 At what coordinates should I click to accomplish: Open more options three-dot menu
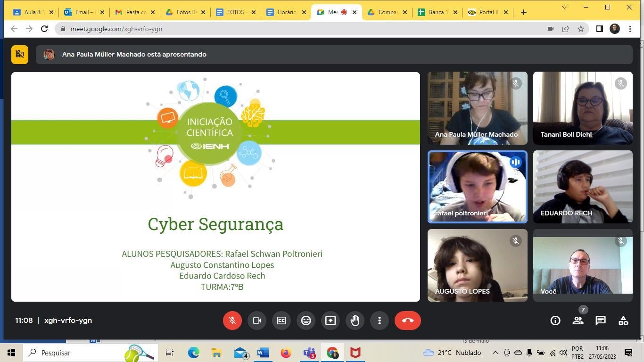(380, 321)
